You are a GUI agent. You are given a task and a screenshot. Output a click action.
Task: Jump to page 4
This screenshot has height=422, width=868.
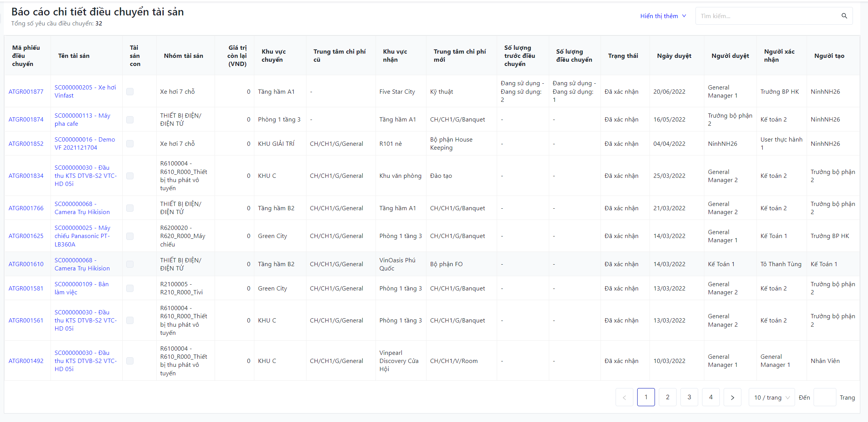click(711, 397)
